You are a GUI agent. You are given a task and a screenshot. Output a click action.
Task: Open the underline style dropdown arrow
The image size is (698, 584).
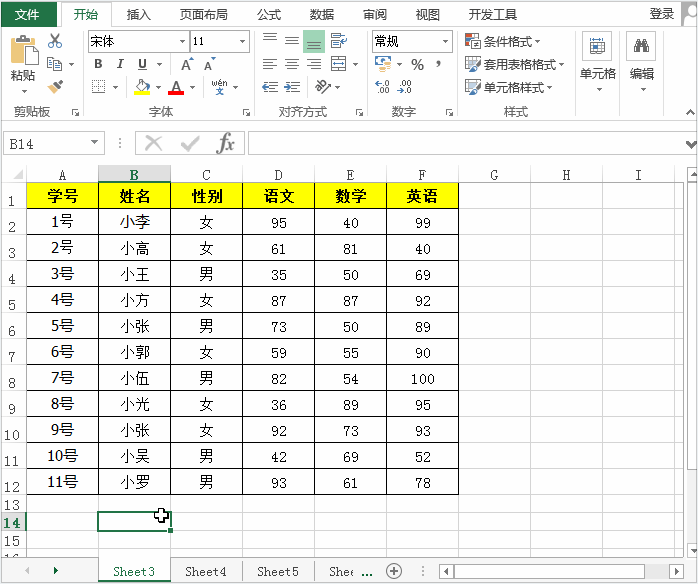click(x=159, y=65)
